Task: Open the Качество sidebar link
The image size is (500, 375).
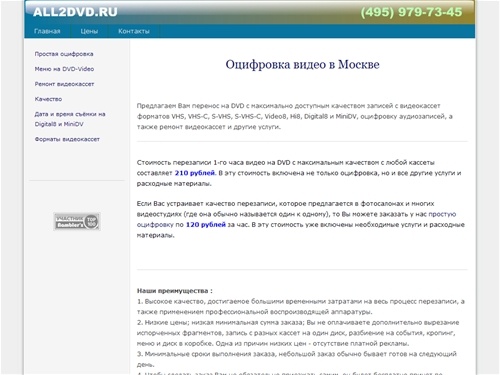Action: (x=48, y=99)
